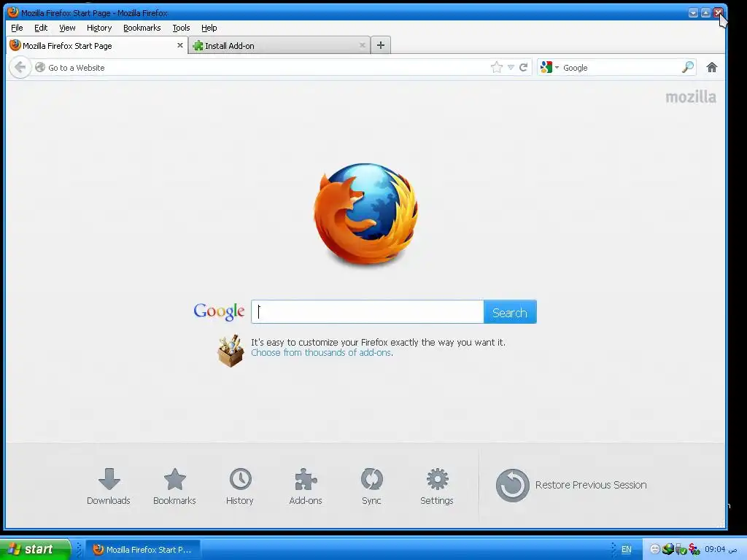The width and height of the screenshot is (747, 560).
Task: Open Add-ons puzzle piece launcher
Action: click(306, 486)
